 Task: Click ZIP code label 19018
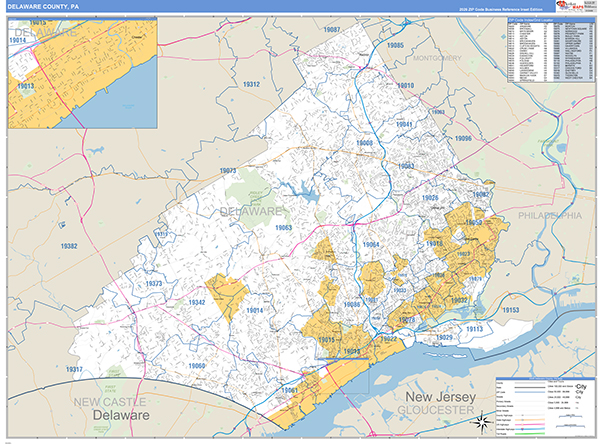click(434, 243)
